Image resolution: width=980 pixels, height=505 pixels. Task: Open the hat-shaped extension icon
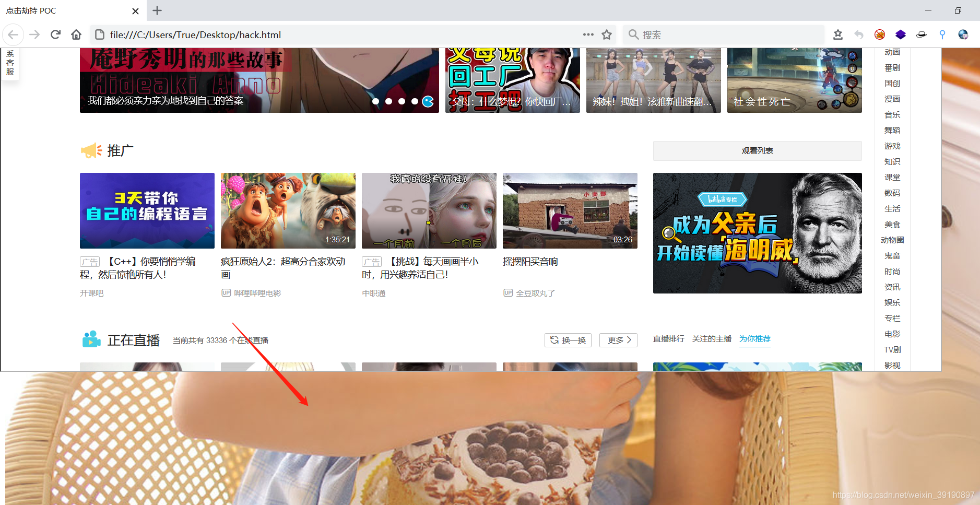pos(922,34)
